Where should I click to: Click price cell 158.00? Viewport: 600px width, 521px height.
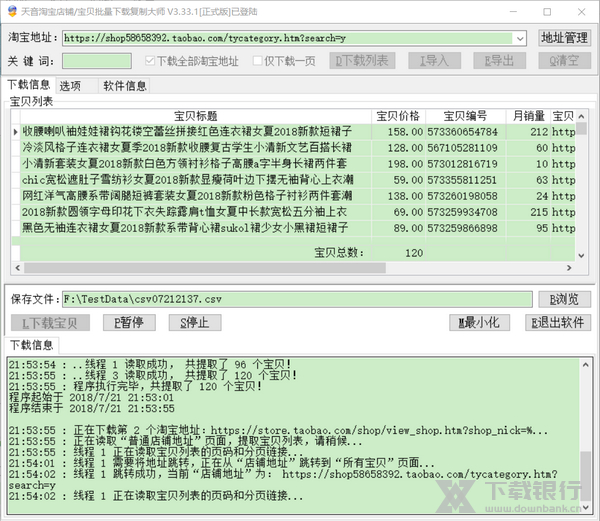[x=398, y=132]
